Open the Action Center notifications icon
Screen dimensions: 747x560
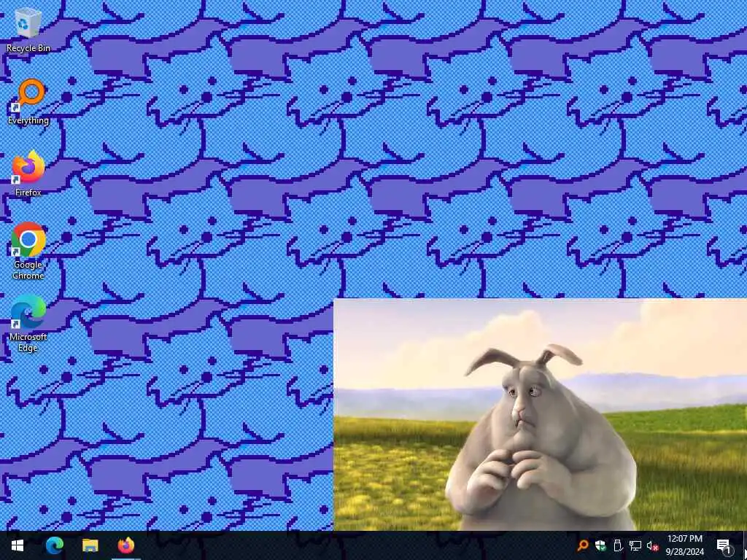pyautogui.click(x=724, y=545)
